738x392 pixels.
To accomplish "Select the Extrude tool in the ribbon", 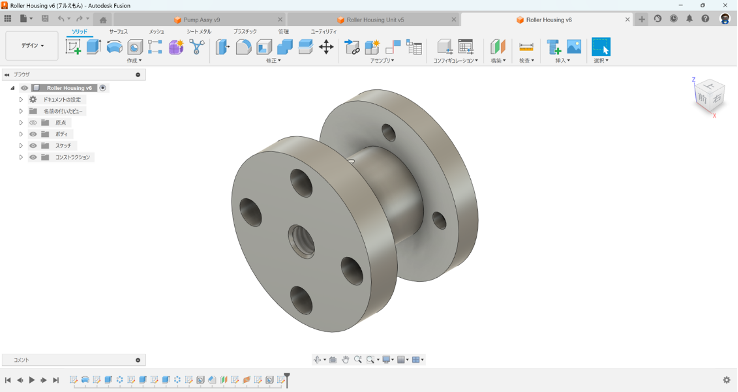I will pos(94,47).
